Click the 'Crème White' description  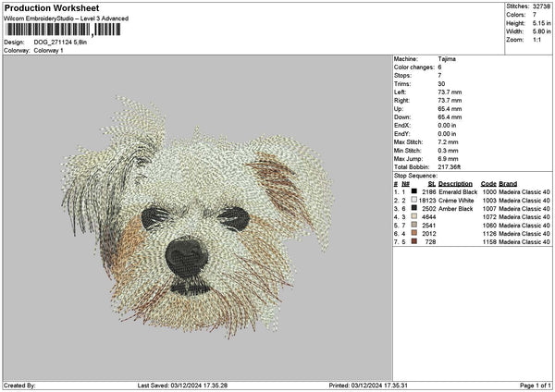point(456,201)
